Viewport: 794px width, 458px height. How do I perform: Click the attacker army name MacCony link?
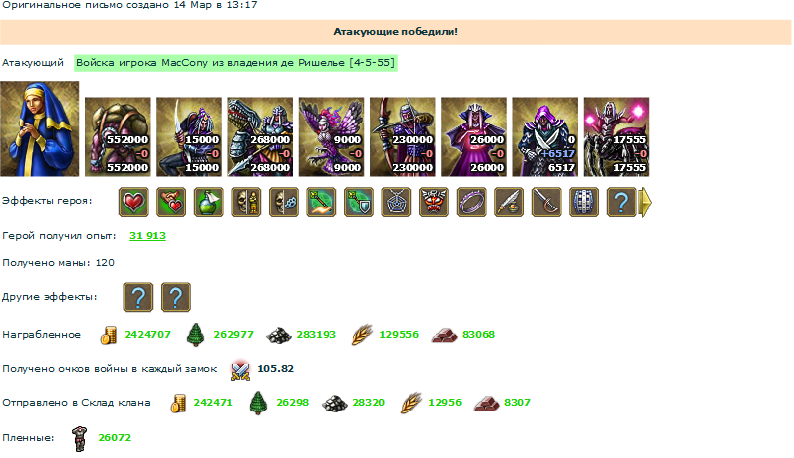[235, 63]
